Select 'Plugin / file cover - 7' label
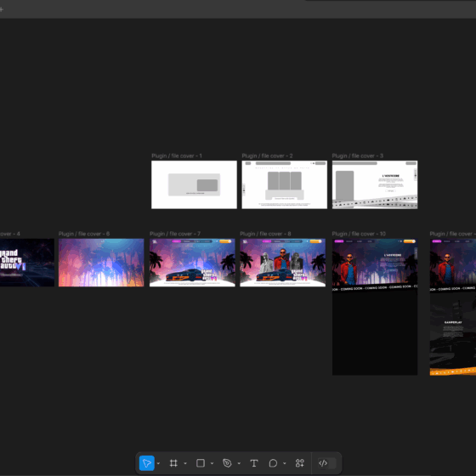Image resolution: width=476 pixels, height=476 pixels. pos(175,234)
